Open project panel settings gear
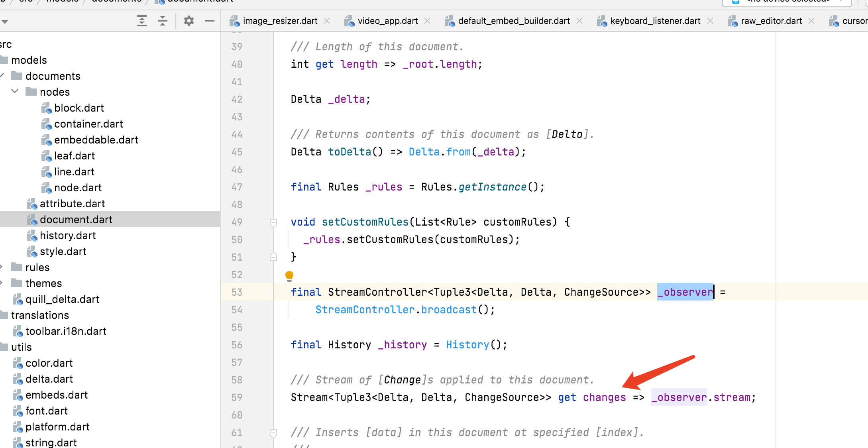This screenshot has height=448, width=868. pos(189,21)
